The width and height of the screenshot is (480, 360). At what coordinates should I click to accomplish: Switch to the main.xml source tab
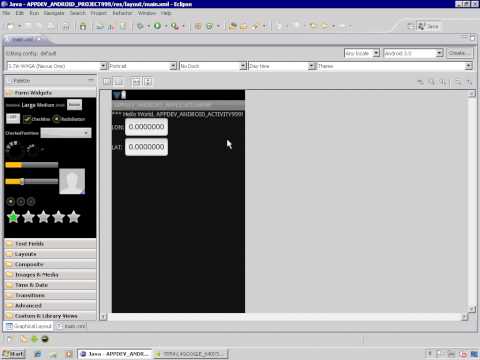click(x=72, y=326)
